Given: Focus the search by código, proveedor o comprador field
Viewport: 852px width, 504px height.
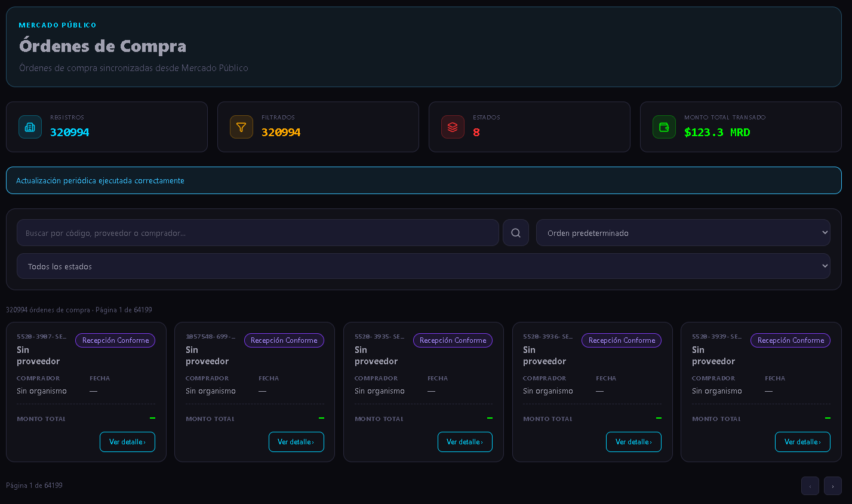Looking at the screenshot, I should click(x=258, y=233).
